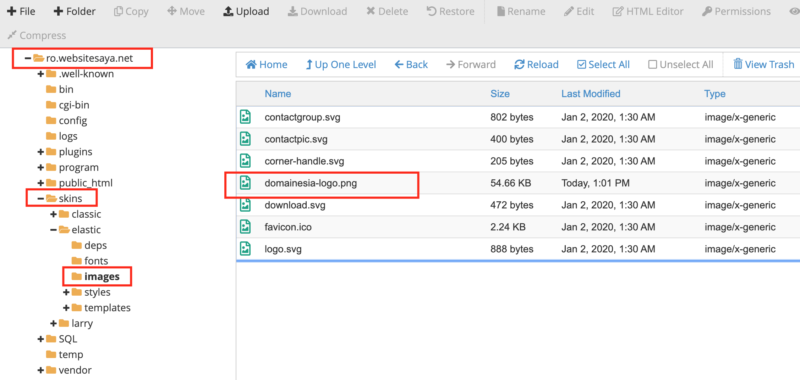Click the Rename toolbar button
Viewport: 800px width, 380px height.
coord(521,11)
